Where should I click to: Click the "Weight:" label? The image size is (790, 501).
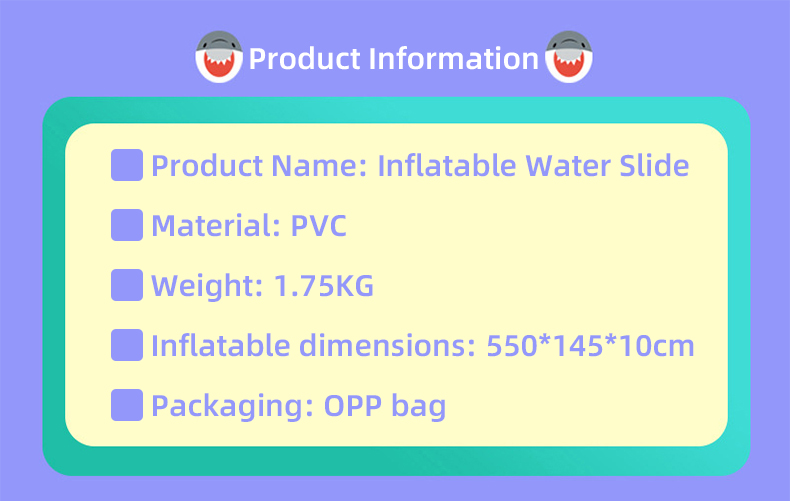tap(207, 287)
